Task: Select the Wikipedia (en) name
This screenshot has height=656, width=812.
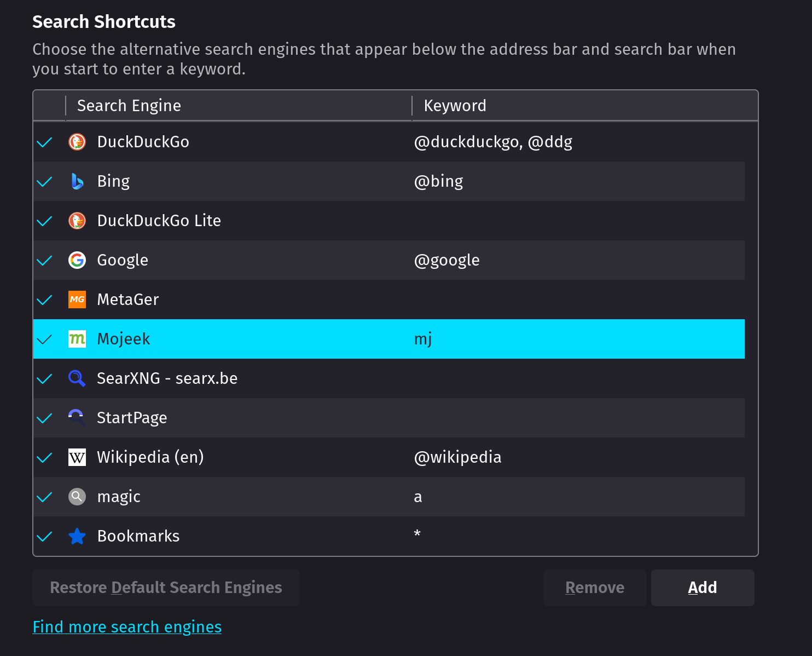Action: [x=150, y=457]
